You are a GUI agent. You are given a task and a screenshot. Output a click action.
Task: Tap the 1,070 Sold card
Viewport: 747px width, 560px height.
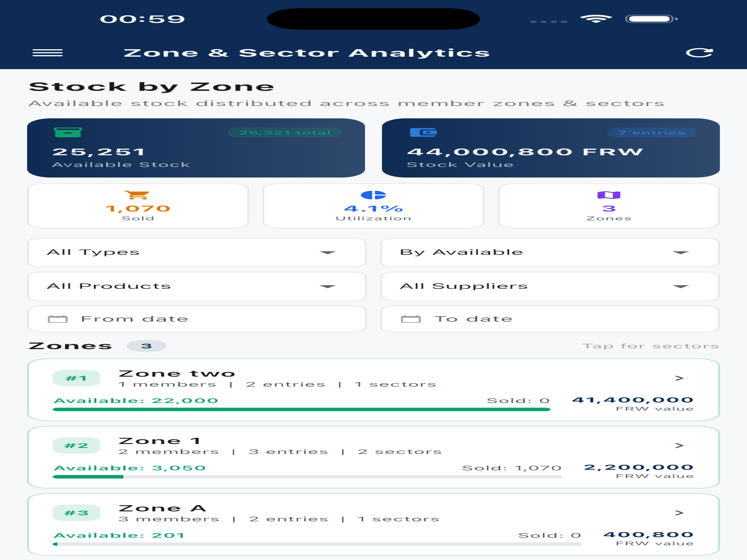138,206
